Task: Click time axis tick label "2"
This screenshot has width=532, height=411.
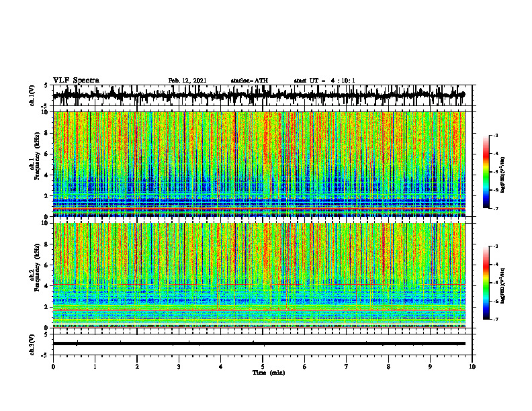Action: tap(137, 367)
